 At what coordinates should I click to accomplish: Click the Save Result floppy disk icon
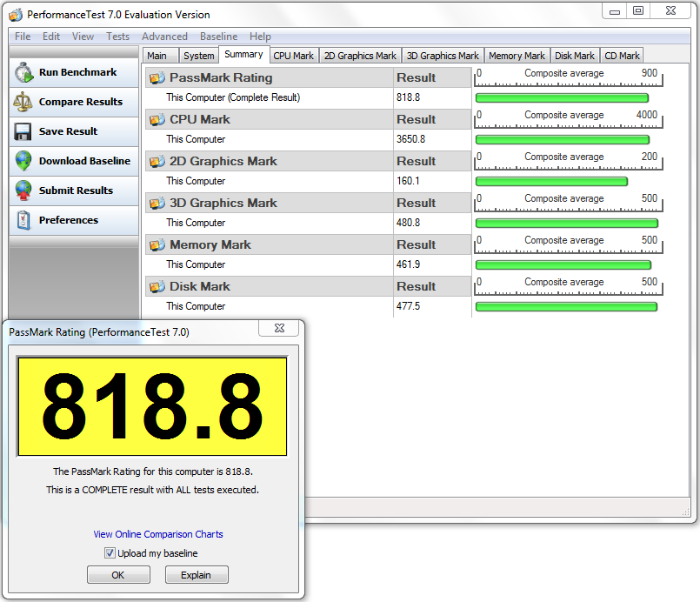[x=23, y=131]
